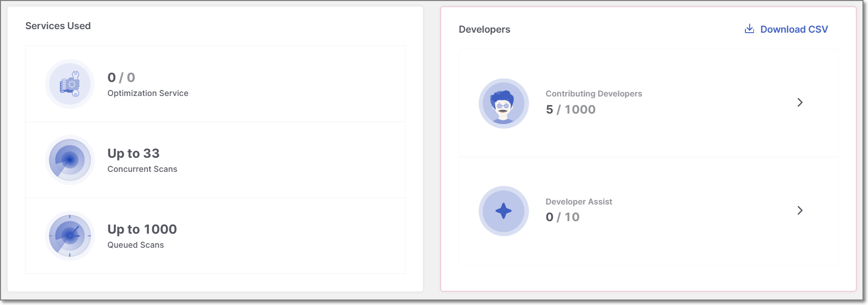
Task: Click the Developer Assist sparkle icon
Action: [x=504, y=211]
